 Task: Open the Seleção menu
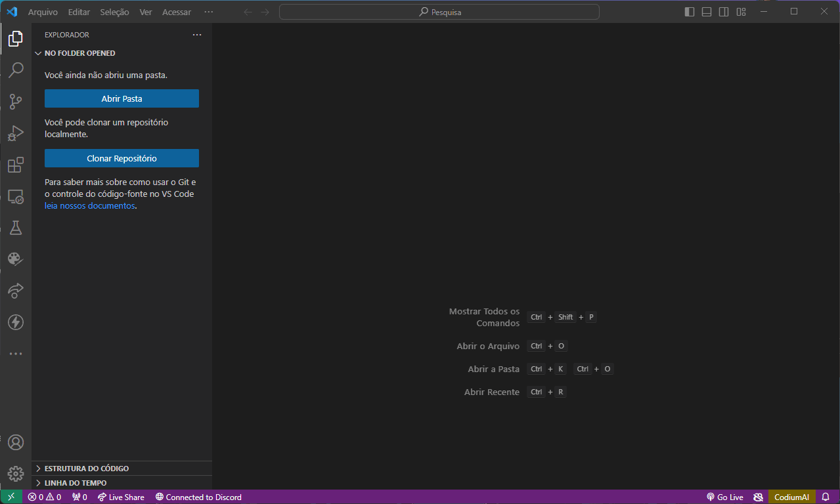[114, 12]
